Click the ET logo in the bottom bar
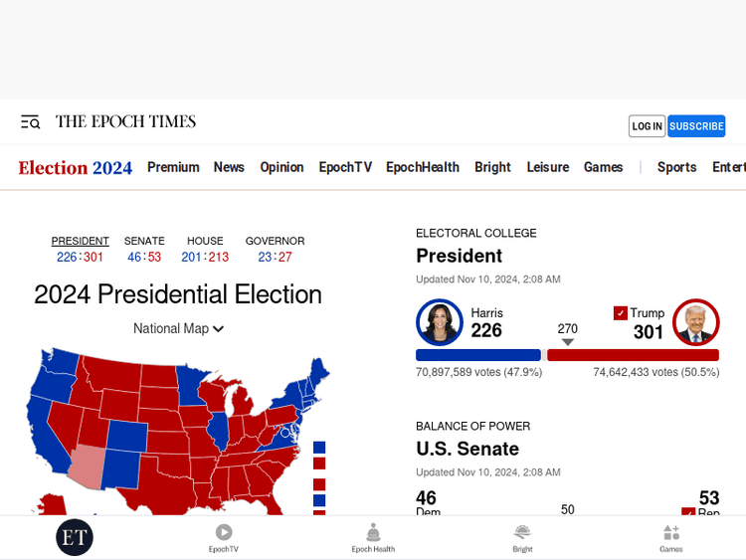This screenshot has height=560, width=746. [75, 537]
